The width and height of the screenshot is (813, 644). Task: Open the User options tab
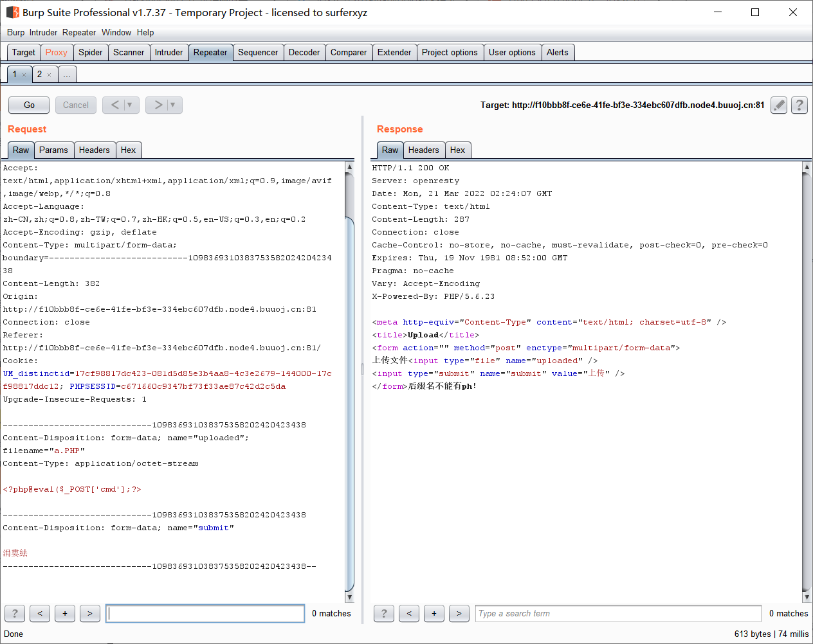(512, 53)
